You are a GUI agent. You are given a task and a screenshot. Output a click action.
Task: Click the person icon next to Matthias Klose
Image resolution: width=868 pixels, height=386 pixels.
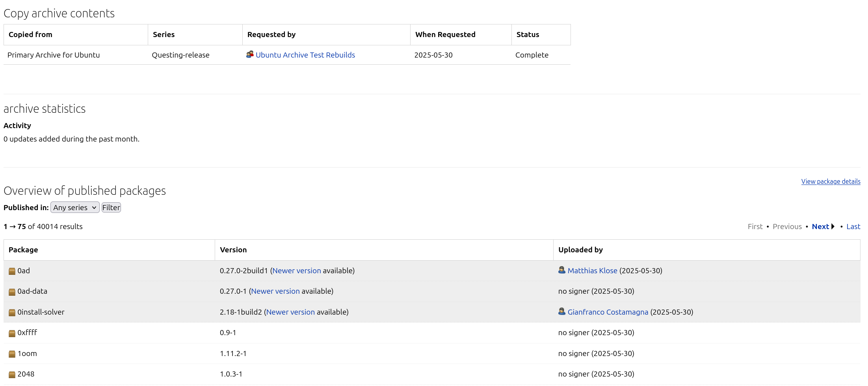coord(562,270)
